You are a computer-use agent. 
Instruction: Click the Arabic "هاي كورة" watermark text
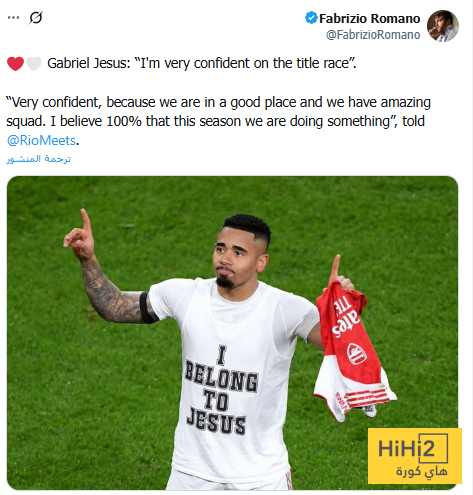point(422,471)
